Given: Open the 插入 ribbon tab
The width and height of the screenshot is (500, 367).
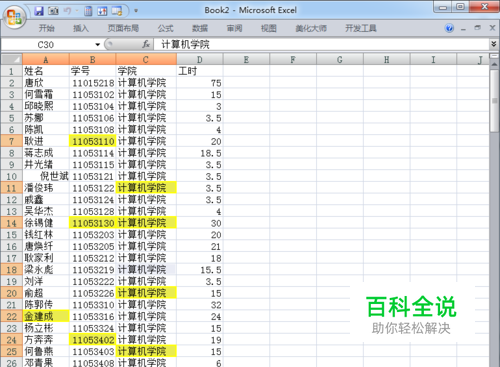Looking at the screenshot, I should tap(81, 28).
